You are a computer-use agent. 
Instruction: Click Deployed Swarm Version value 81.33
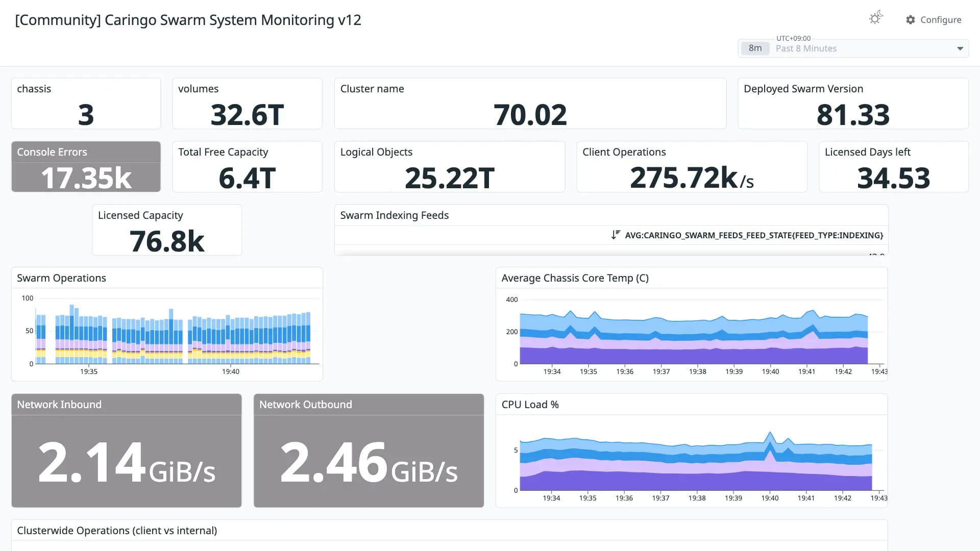point(853,115)
